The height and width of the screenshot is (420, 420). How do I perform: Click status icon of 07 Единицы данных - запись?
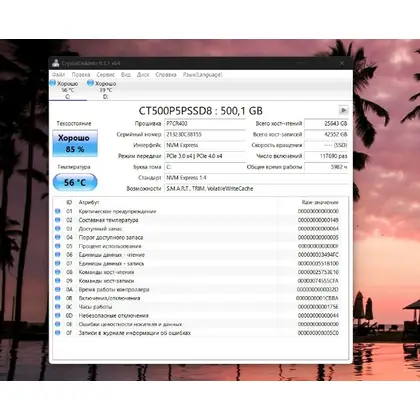pos(58,263)
